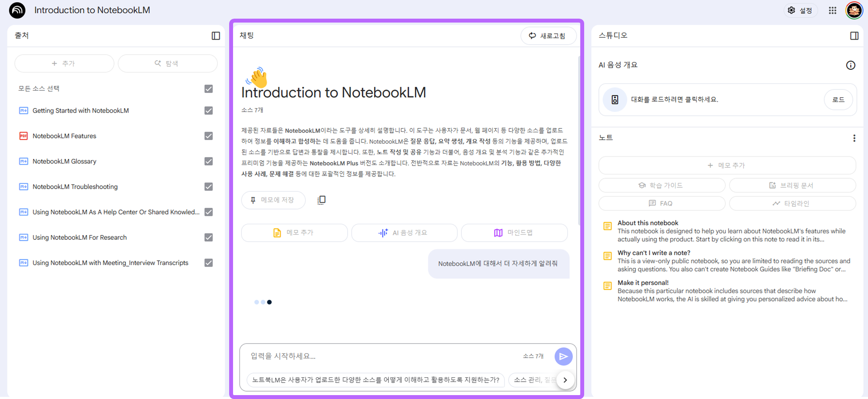868x399 pixels.
Task: Open NotebookLM Glossary source
Action: point(64,161)
